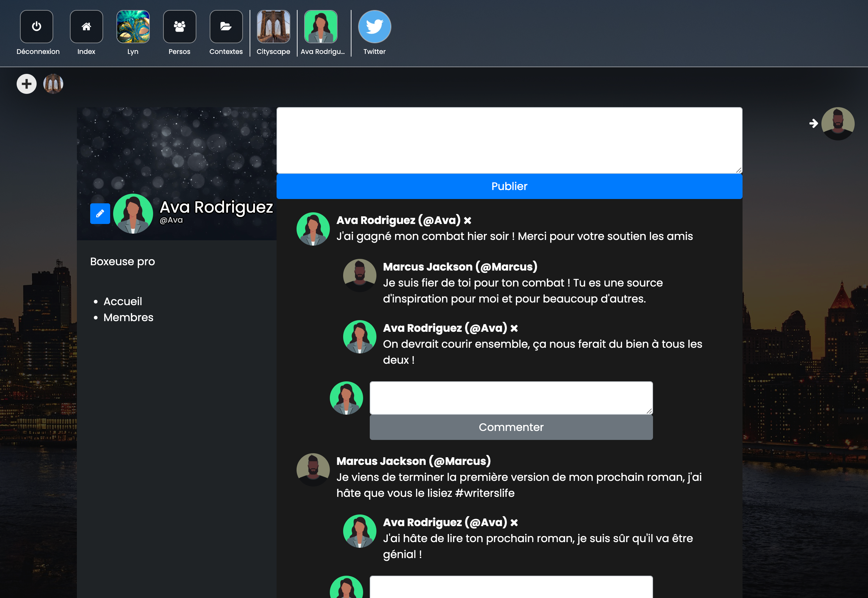868x598 pixels.
Task: Click the new post text area
Action: coord(509,140)
